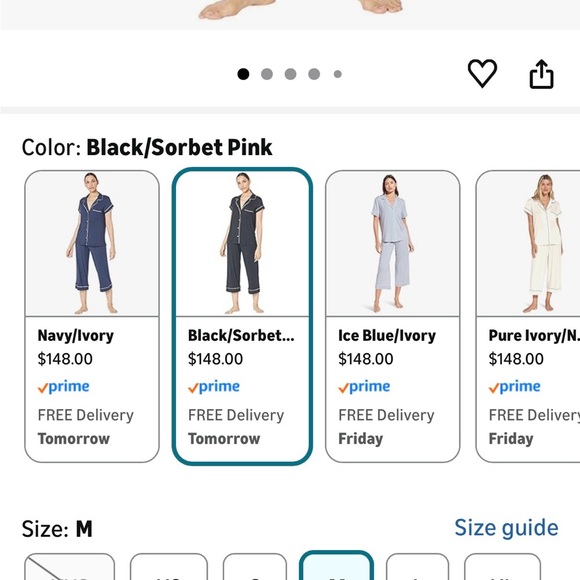This screenshot has width=580, height=580.
Task: Tap the share icon
Action: [x=541, y=74]
